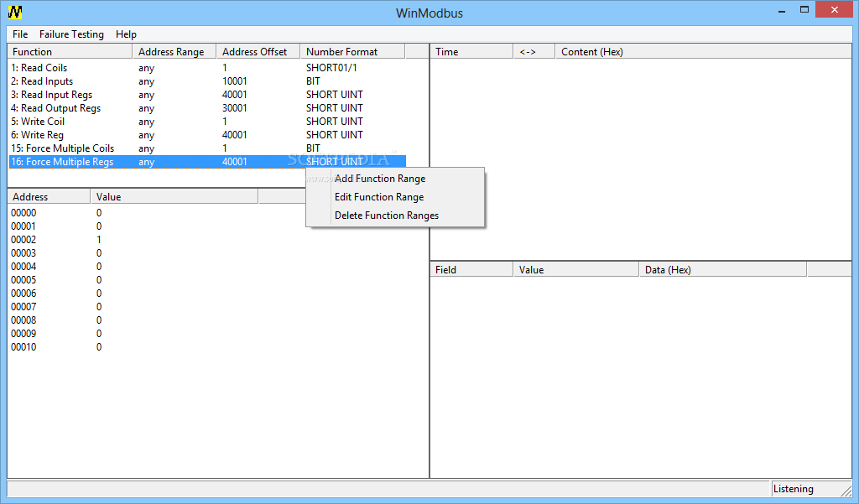Sort by the Number Format column header
This screenshot has width=859, height=504.
coord(352,51)
